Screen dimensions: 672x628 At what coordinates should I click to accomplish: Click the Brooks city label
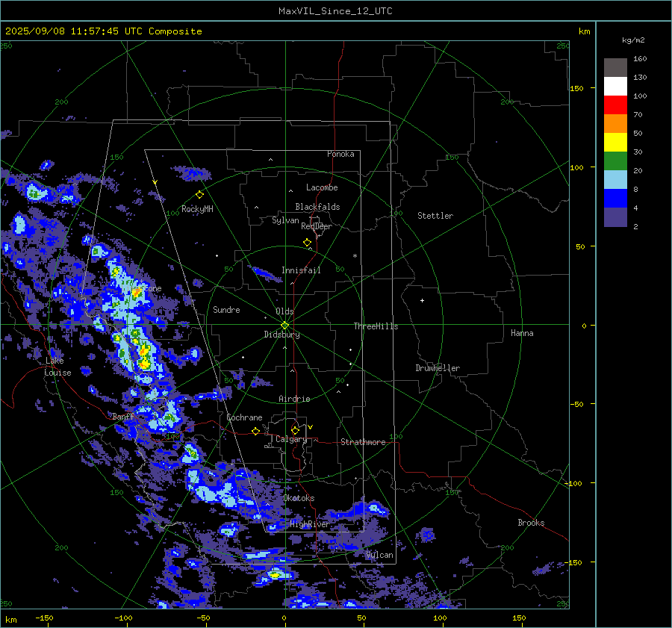[531, 523]
